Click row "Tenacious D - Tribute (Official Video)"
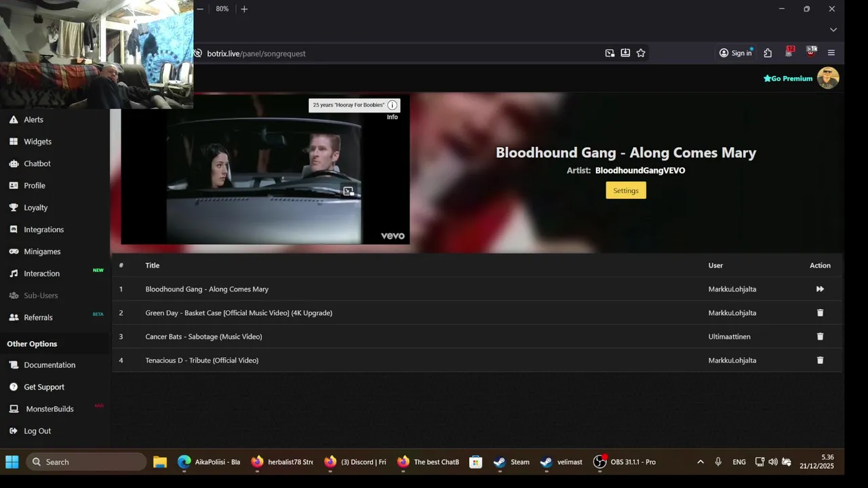This screenshot has width=868, height=488. (477, 361)
